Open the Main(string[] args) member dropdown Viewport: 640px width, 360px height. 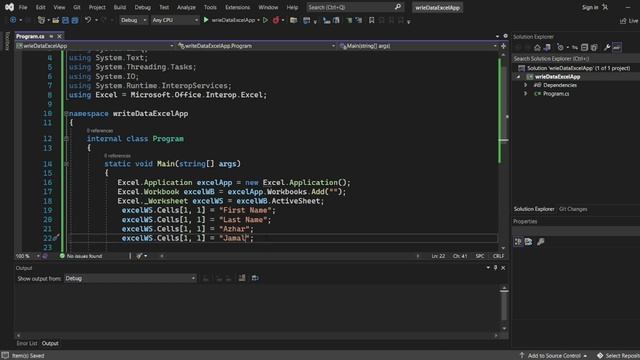click(x=418, y=46)
